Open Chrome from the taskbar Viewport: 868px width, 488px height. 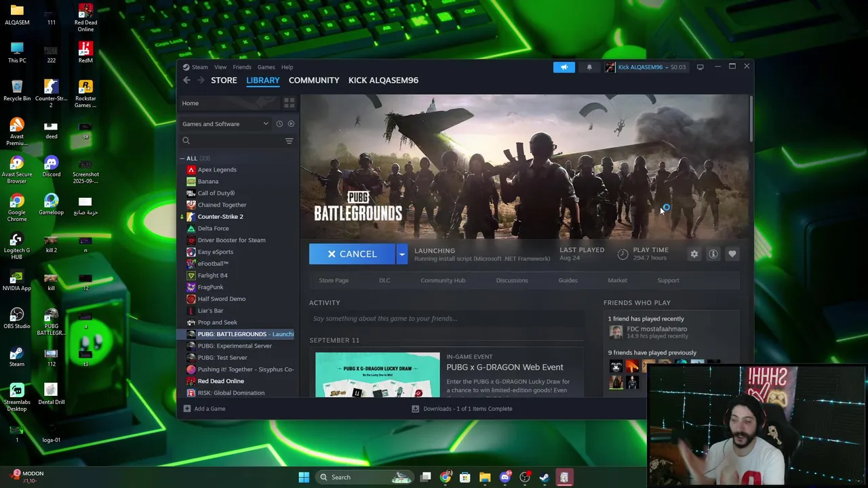(445, 477)
